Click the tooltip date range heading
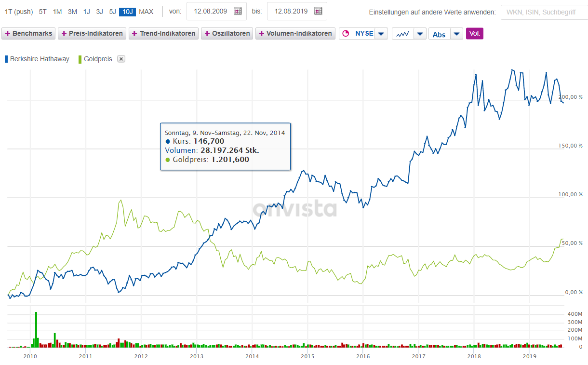Image resolution: width=588 pixels, height=365 pixels. click(225, 132)
